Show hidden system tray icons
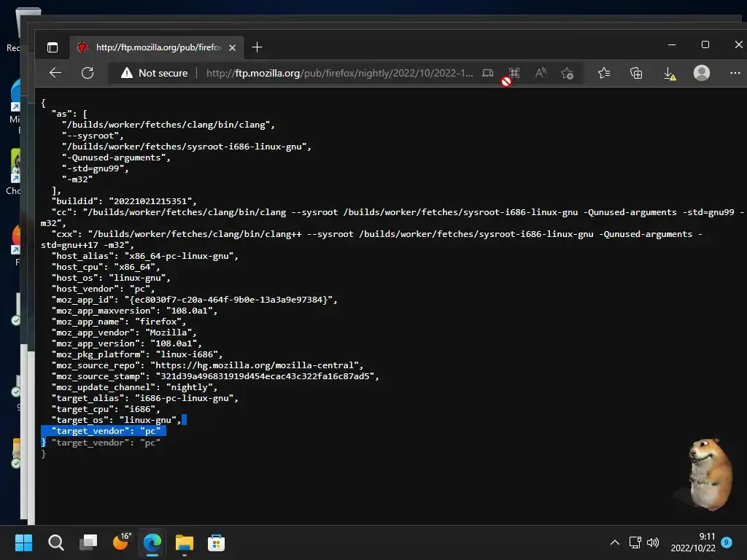The width and height of the screenshot is (747, 560). click(614, 542)
